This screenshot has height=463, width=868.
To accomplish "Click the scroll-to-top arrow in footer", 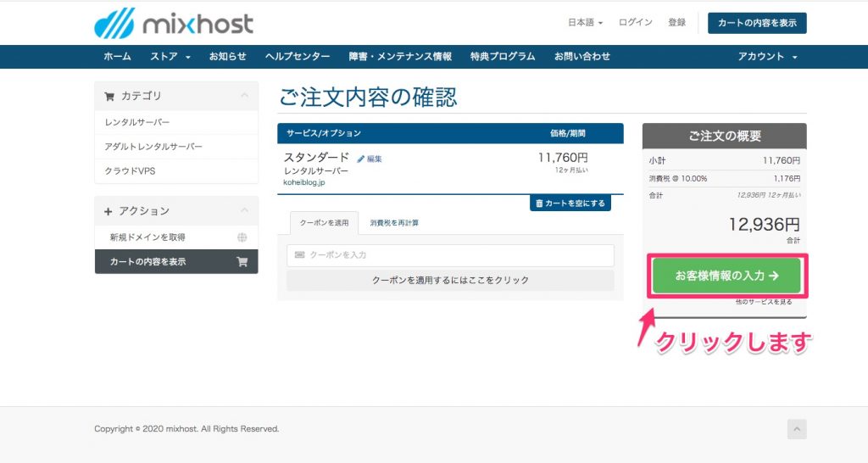I will pyautogui.click(x=797, y=429).
